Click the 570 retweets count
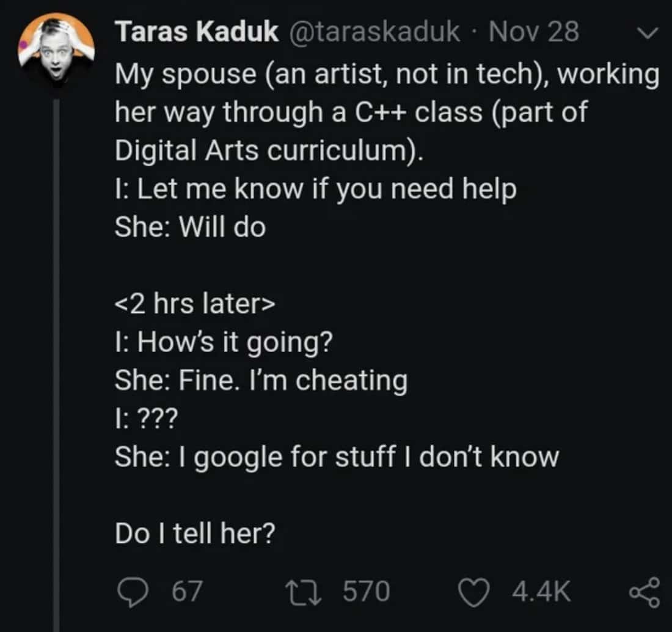Screen dimensions: 672x632 (x=365, y=591)
